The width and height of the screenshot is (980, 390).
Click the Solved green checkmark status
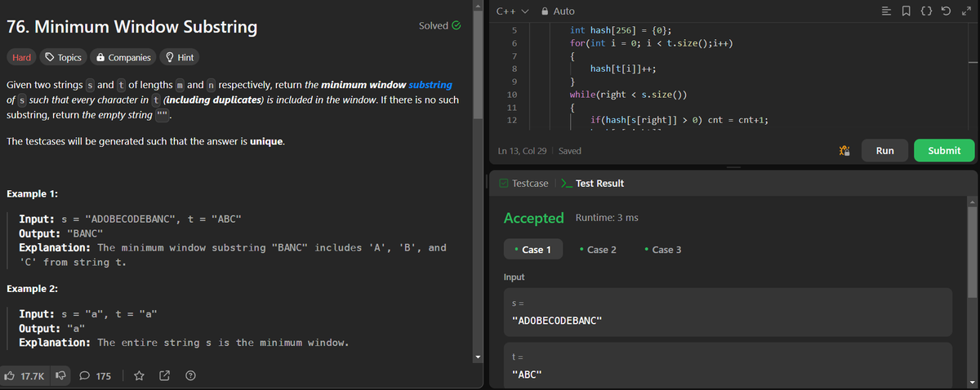click(440, 25)
